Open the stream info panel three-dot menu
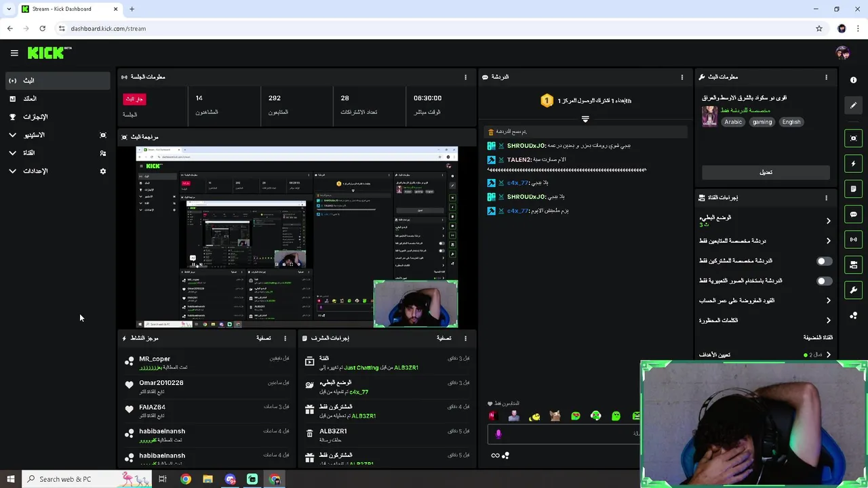 click(826, 77)
